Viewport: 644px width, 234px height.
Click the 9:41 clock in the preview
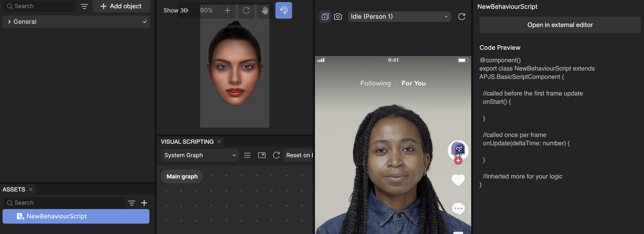(x=393, y=60)
